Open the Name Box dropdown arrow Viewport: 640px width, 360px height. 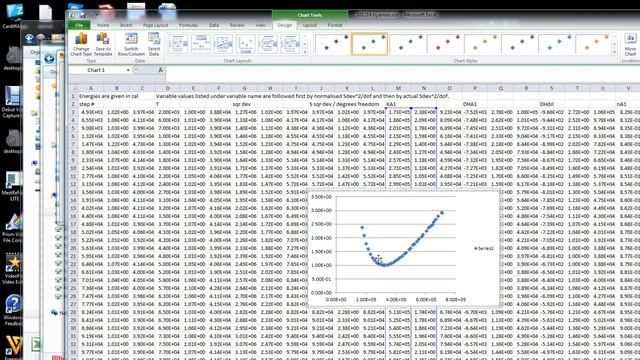[x=128, y=70]
